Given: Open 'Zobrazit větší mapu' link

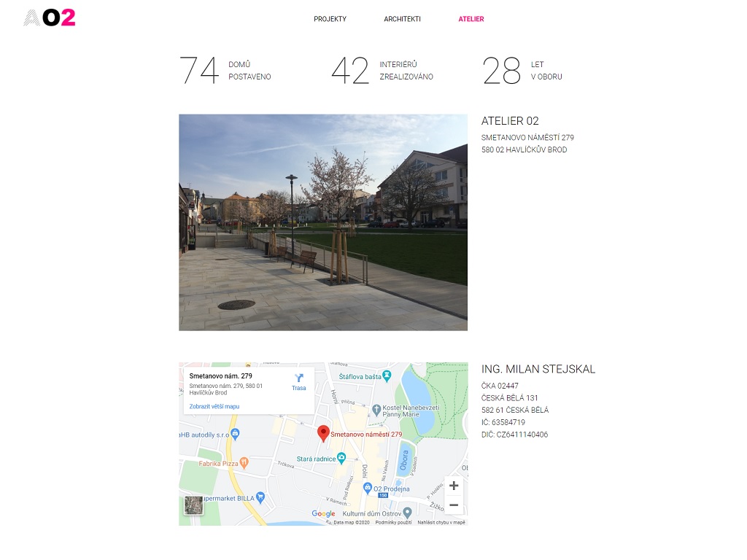Looking at the screenshot, I should click(x=214, y=406).
